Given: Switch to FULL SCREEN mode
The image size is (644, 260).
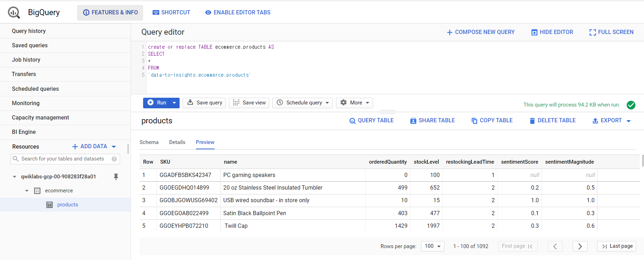Looking at the screenshot, I should click(x=611, y=32).
